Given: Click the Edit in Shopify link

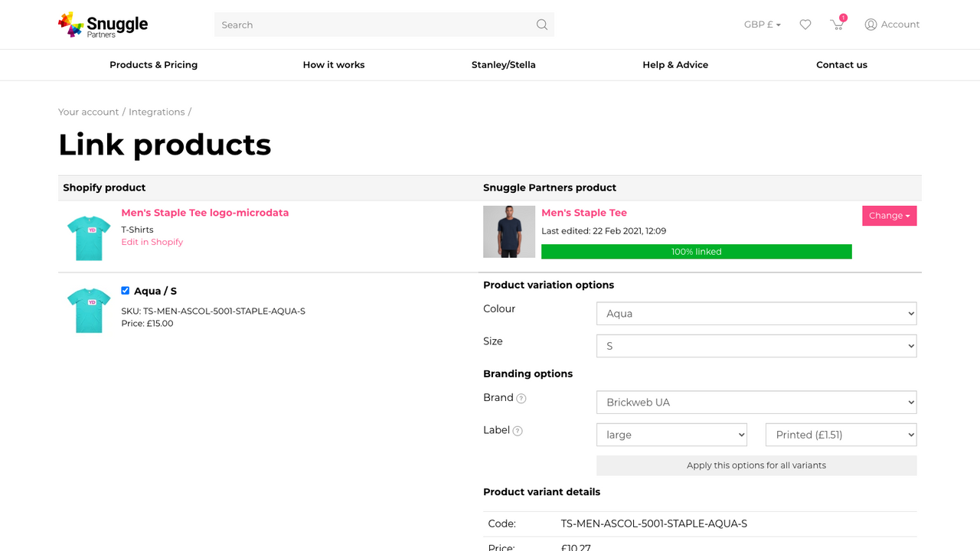Looking at the screenshot, I should (x=152, y=241).
